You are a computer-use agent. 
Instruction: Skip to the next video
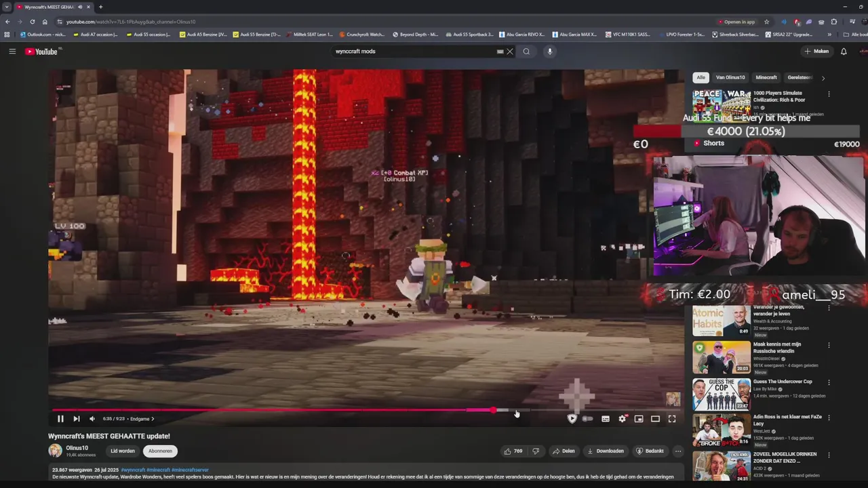[x=76, y=419]
